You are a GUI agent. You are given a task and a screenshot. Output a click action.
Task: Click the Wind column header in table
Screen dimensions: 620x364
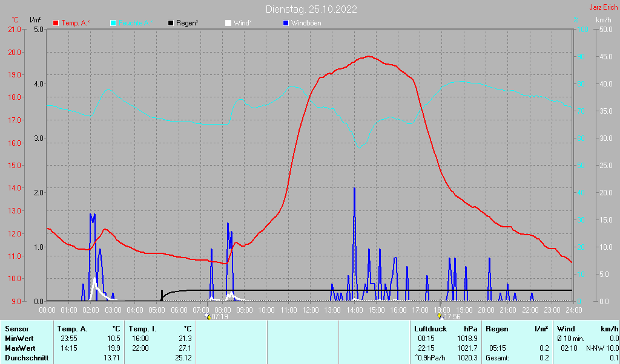pos(566,328)
